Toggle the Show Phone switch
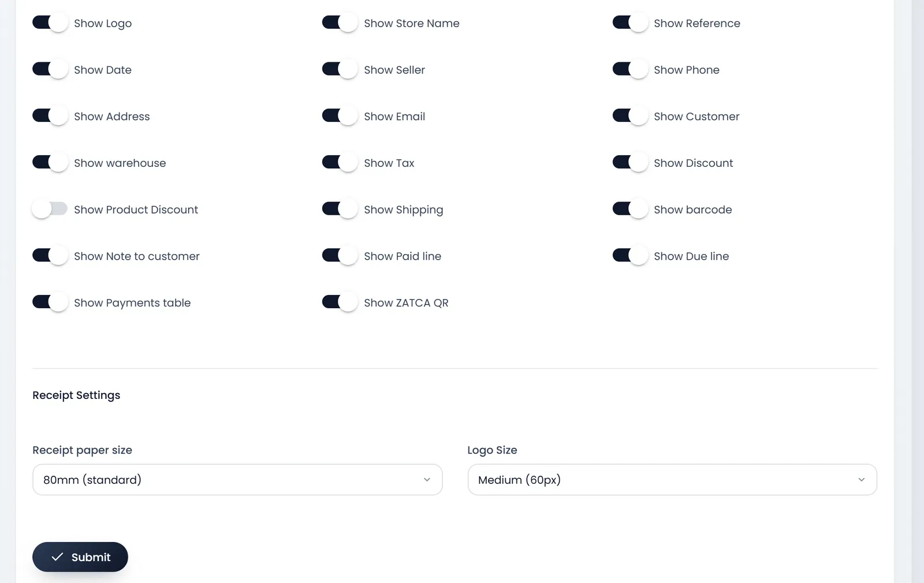 click(x=630, y=70)
